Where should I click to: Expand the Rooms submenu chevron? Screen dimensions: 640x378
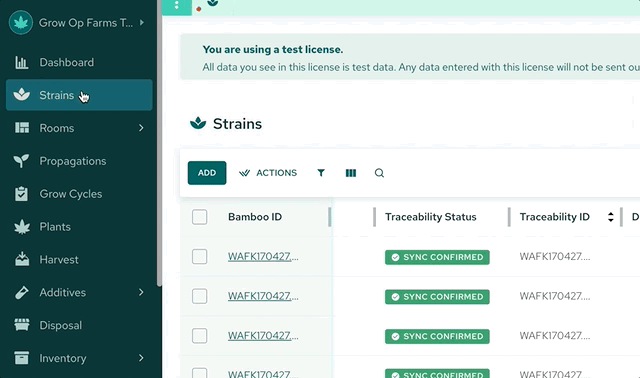point(141,128)
